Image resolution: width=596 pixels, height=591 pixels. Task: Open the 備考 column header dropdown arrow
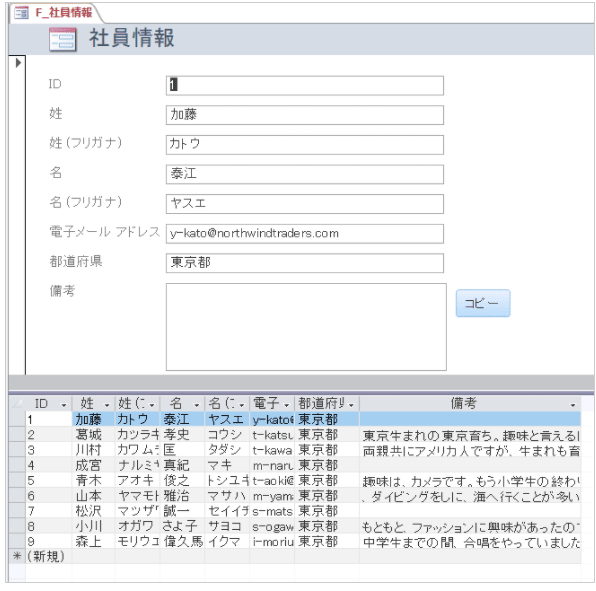(x=573, y=405)
